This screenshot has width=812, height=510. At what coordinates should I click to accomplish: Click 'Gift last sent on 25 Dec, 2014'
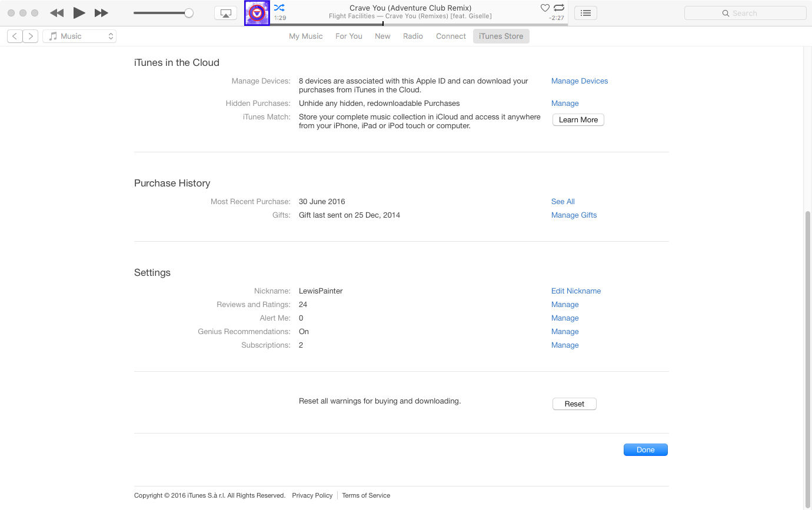(x=350, y=215)
